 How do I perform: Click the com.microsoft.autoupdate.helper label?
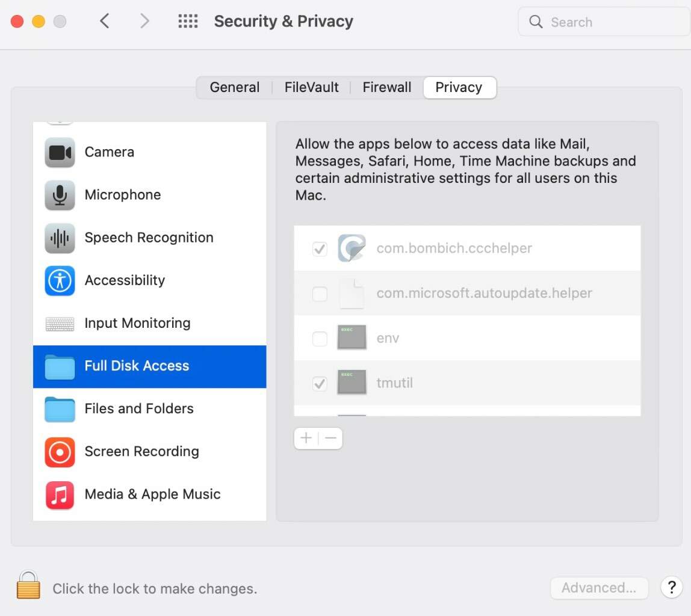(484, 293)
